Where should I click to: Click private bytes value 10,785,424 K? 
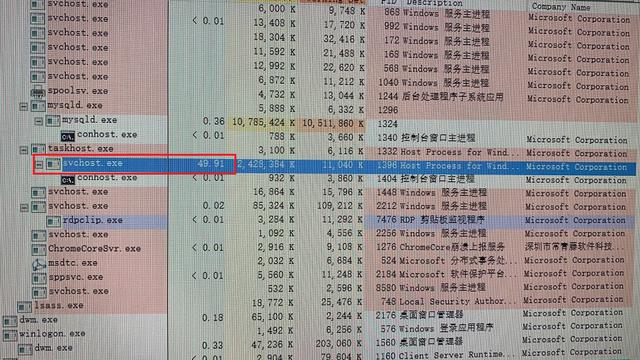(x=264, y=122)
